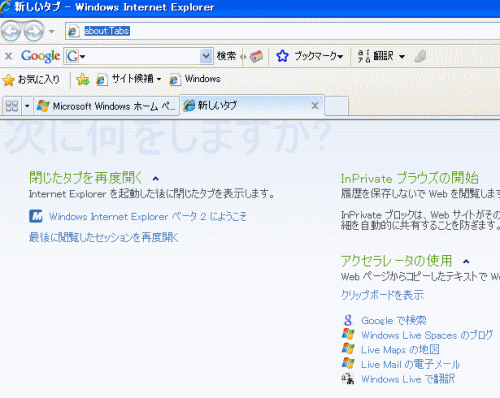Screen dimensions: 500x398
Task: Click 最後に閲覧したセッションを再度開く link
Action: [104, 237]
